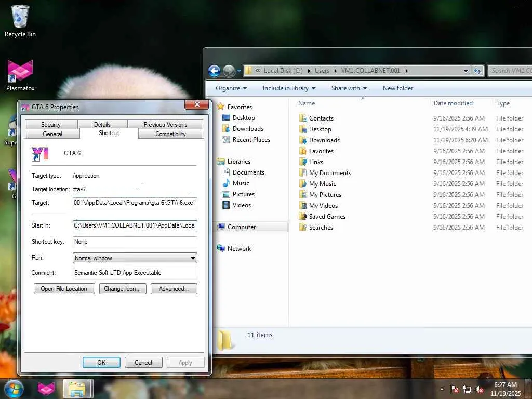
Task: Expand the arrow after VM1.COLLABNET.001
Action: tap(406, 71)
